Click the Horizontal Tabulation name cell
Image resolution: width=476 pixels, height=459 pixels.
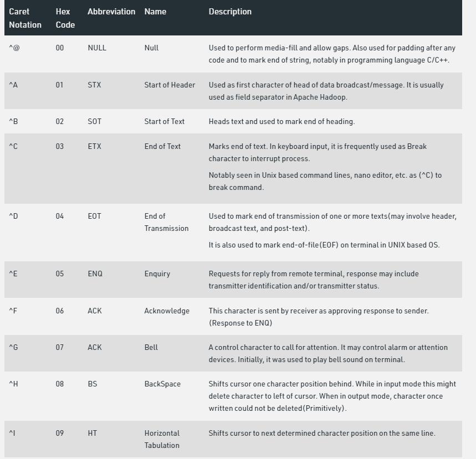point(162,439)
